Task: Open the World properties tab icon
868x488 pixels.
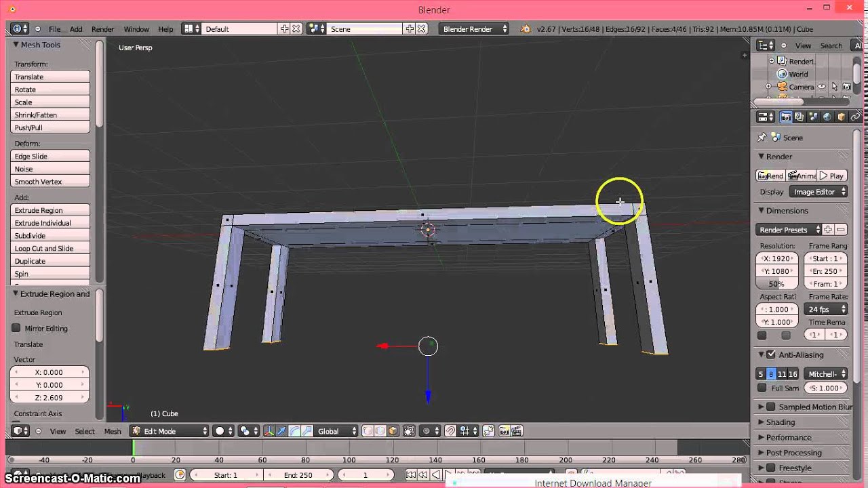Action: point(827,117)
